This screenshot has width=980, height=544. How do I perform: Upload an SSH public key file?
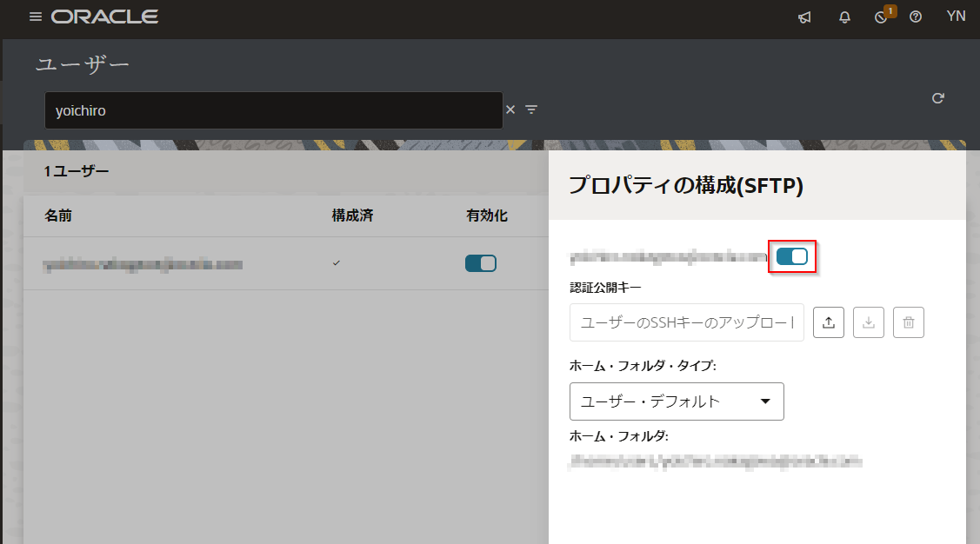click(x=829, y=322)
